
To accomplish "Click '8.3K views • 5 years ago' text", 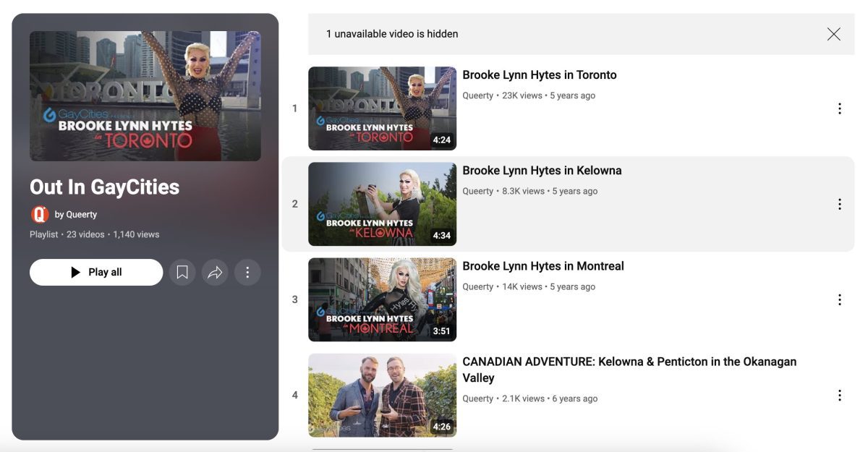I will coord(550,191).
